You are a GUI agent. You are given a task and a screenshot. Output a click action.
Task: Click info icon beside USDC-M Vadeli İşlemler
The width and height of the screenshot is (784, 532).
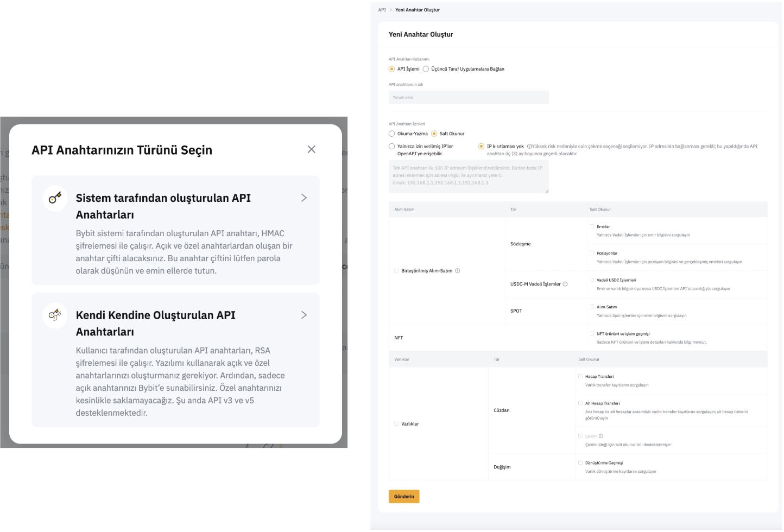pyautogui.click(x=565, y=284)
